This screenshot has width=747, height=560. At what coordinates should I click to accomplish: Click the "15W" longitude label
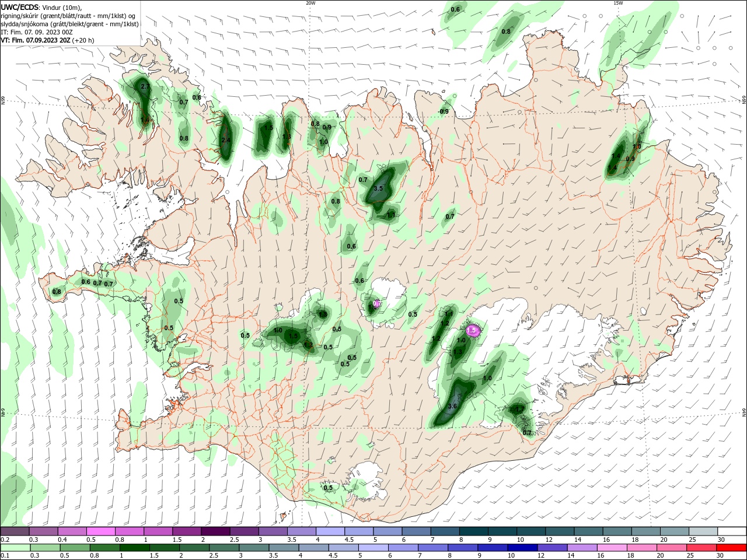click(618, 3)
